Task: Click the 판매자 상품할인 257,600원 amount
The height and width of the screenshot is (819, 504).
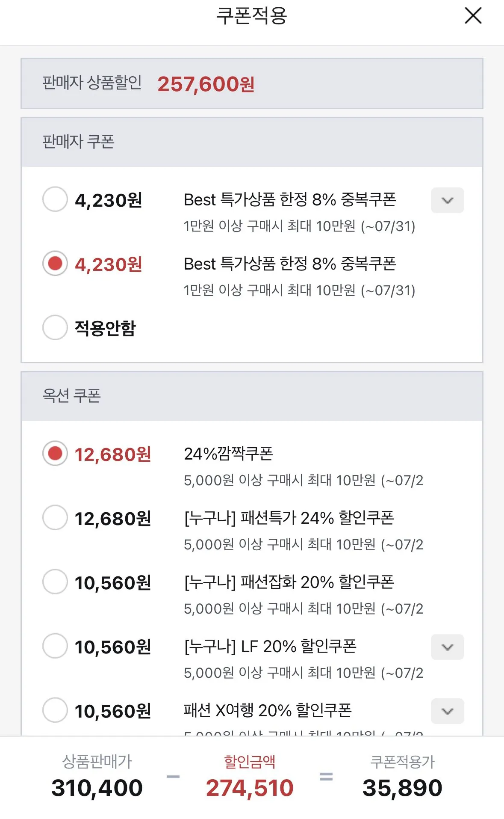Action: [x=206, y=84]
